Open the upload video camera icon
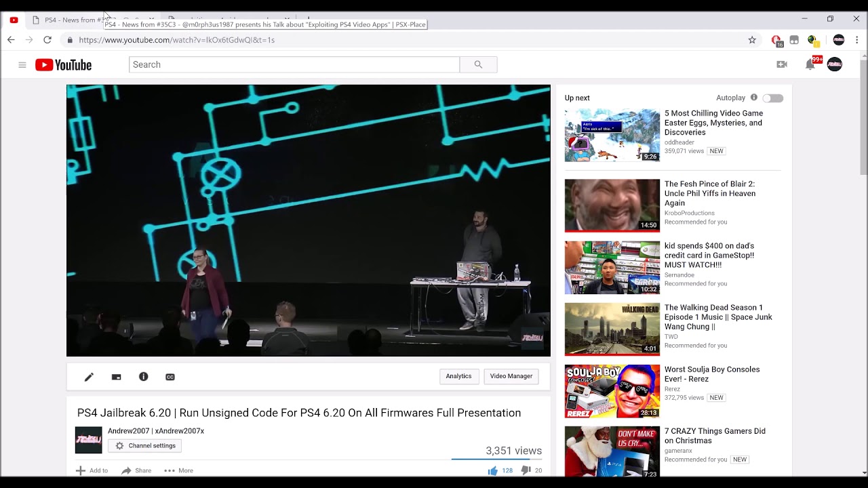Viewport: 868px width, 488px height. 782,64
